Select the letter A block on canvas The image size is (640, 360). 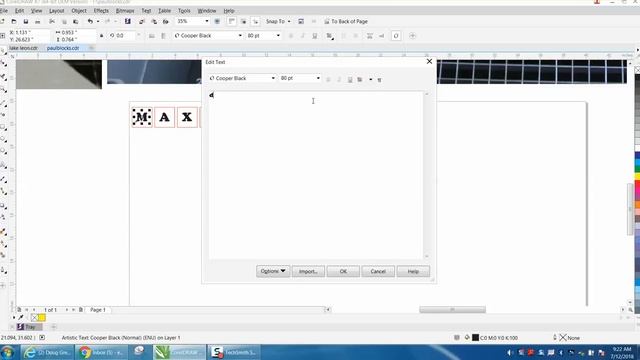pyautogui.click(x=164, y=117)
